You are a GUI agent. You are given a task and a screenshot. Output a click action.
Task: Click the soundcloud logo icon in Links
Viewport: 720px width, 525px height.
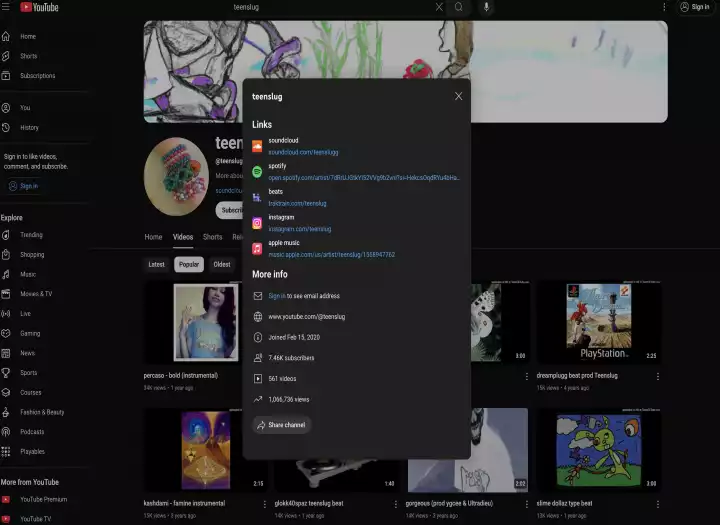click(x=257, y=146)
